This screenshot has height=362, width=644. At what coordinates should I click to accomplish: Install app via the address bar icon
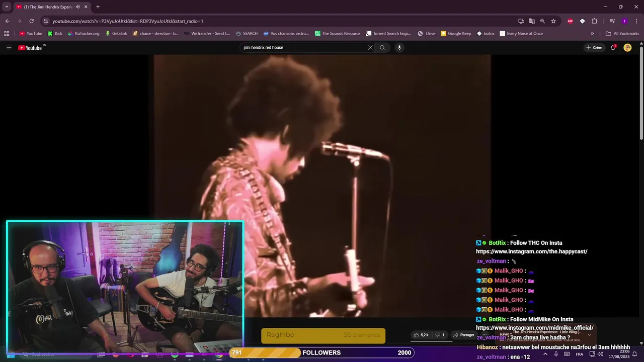[x=521, y=21]
